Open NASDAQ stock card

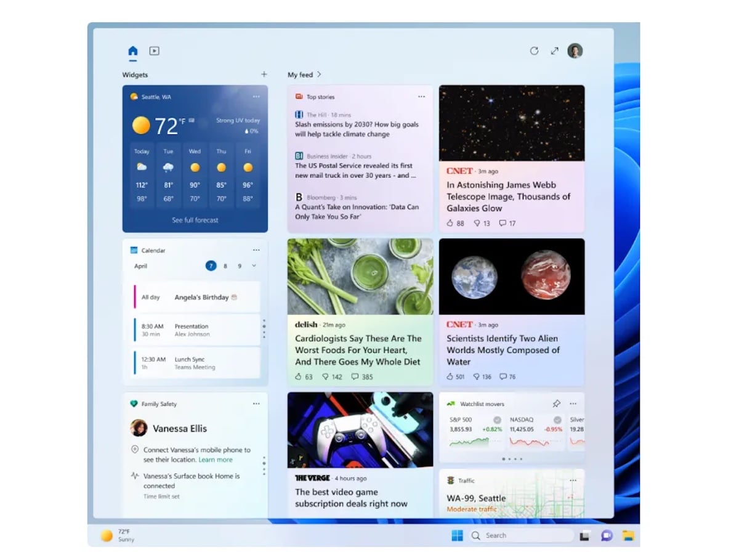(x=536, y=431)
